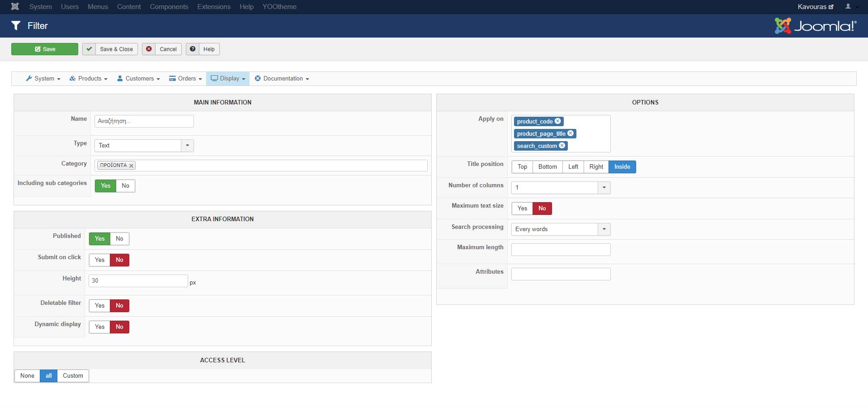
Task: Click the Joomla! brand logo on right
Action: pos(815,26)
